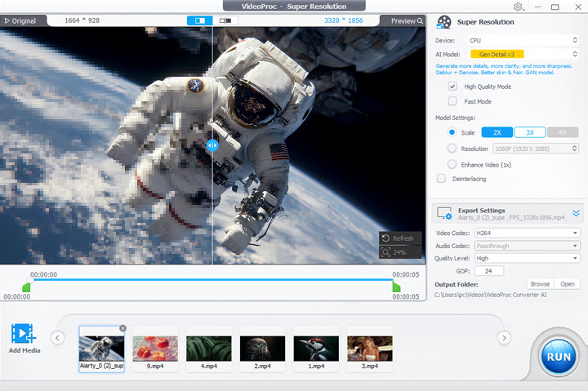
Task: Browse for output folder
Action: pos(541,284)
